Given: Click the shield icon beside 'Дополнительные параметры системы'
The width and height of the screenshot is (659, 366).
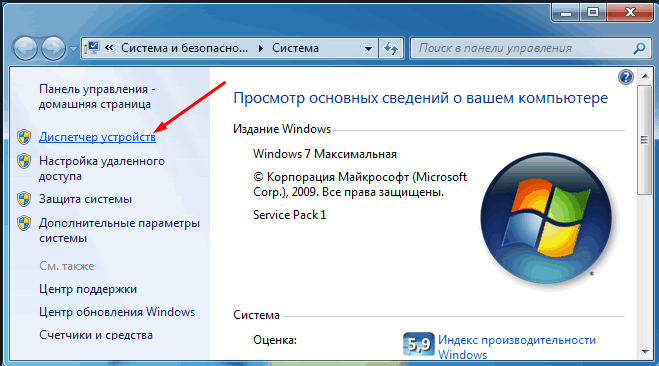Looking at the screenshot, I should pos(24,223).
